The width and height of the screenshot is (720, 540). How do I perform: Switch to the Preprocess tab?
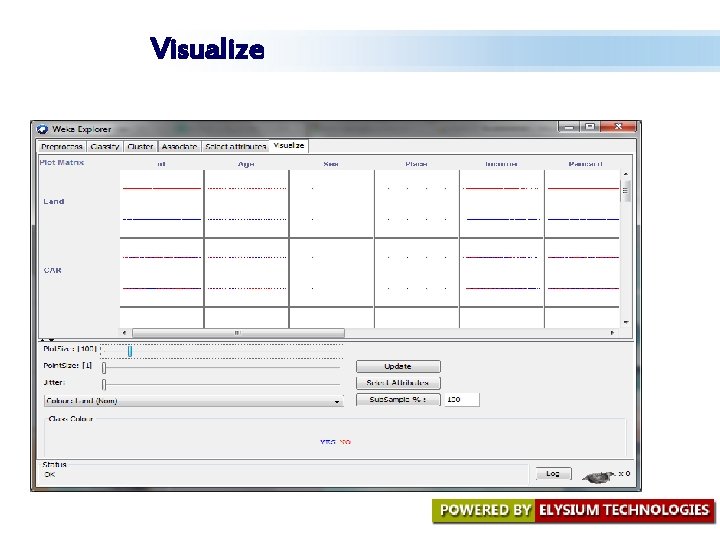[62, 146]
